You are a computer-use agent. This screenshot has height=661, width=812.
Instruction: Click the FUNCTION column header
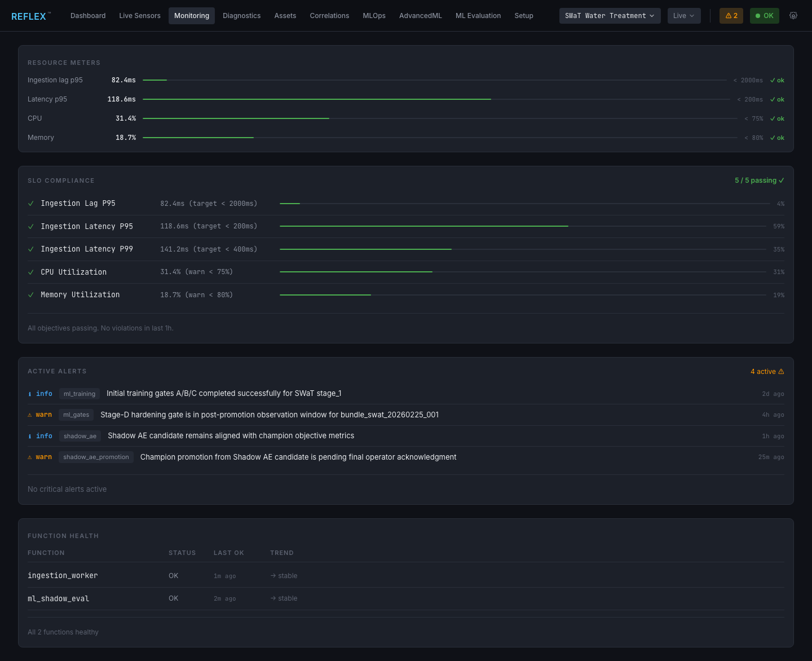(46, 553)
